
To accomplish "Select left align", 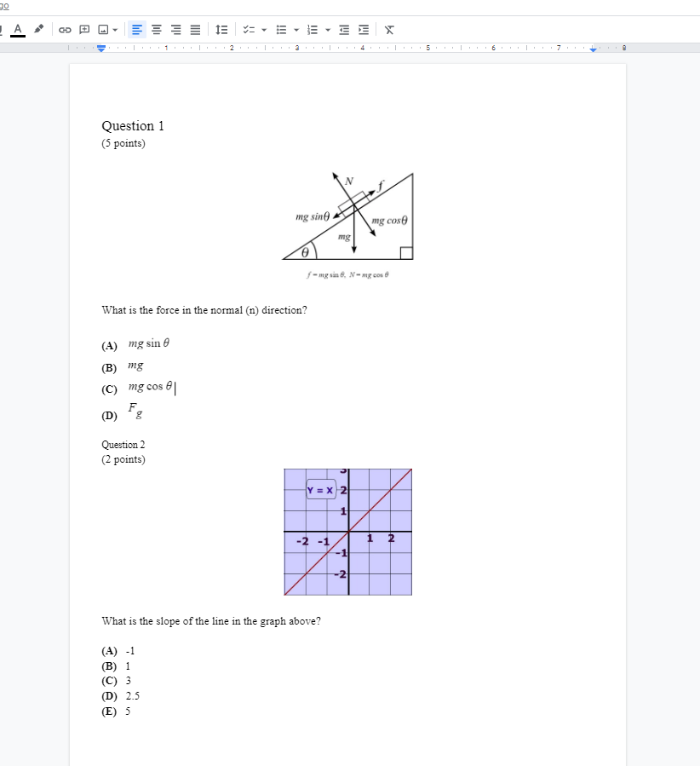I will (x=137, y=30).
